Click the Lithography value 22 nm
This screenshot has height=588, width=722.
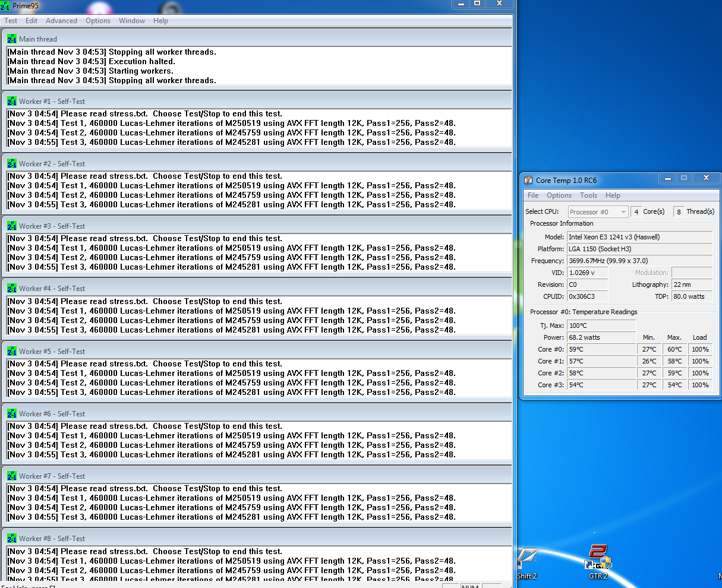coord(692,284)
